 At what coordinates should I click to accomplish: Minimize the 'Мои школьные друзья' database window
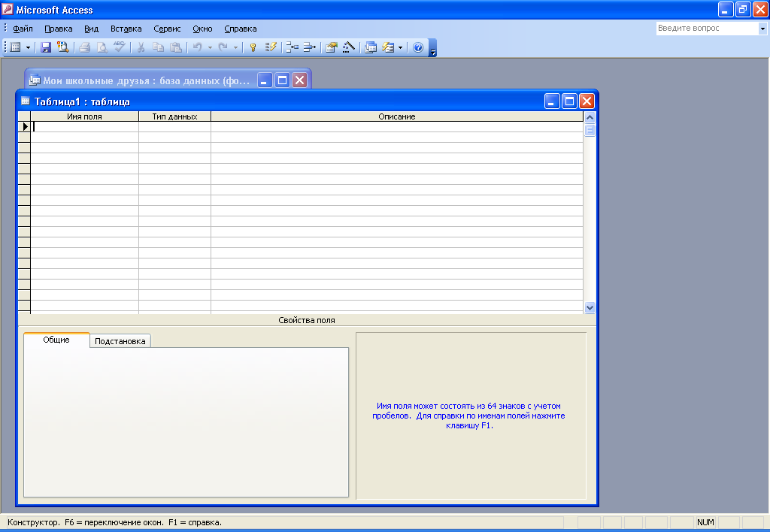tap(264, 80)
